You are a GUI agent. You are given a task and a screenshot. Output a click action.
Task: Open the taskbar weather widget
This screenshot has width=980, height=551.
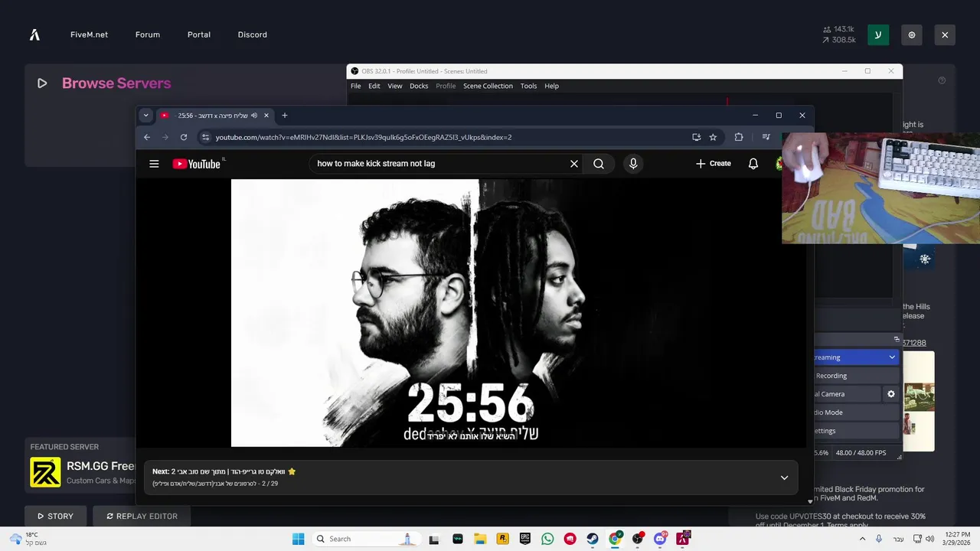coord(28,539)
